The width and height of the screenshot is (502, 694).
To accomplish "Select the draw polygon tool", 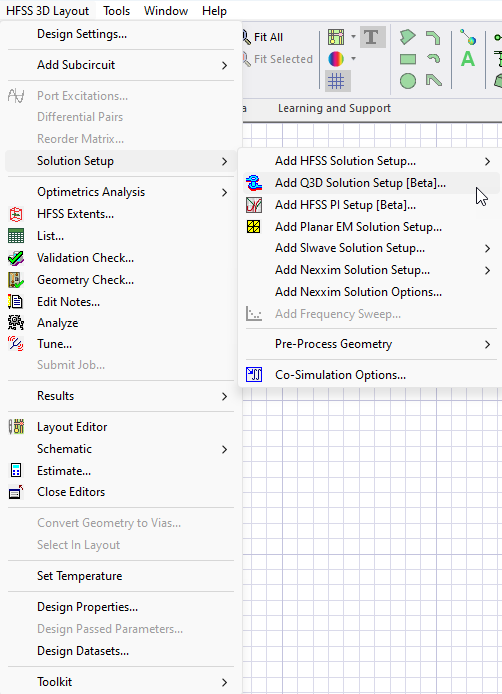I will [408, 37].
